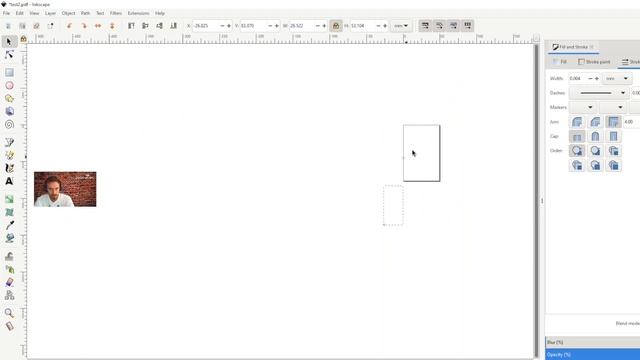Select the Zoom magnifier tool
Image resolution: width=640 pixels, height=360 pixels.
(9, 313)
